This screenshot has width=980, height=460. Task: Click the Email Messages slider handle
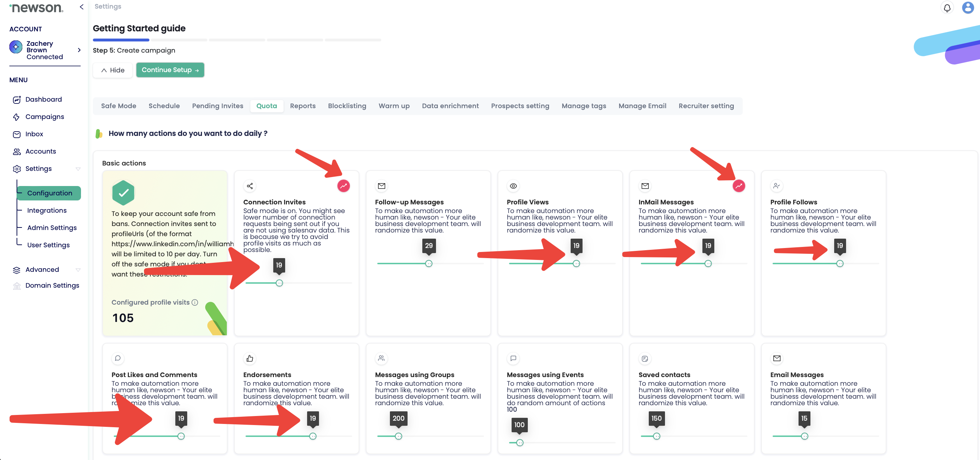(804, 437)
